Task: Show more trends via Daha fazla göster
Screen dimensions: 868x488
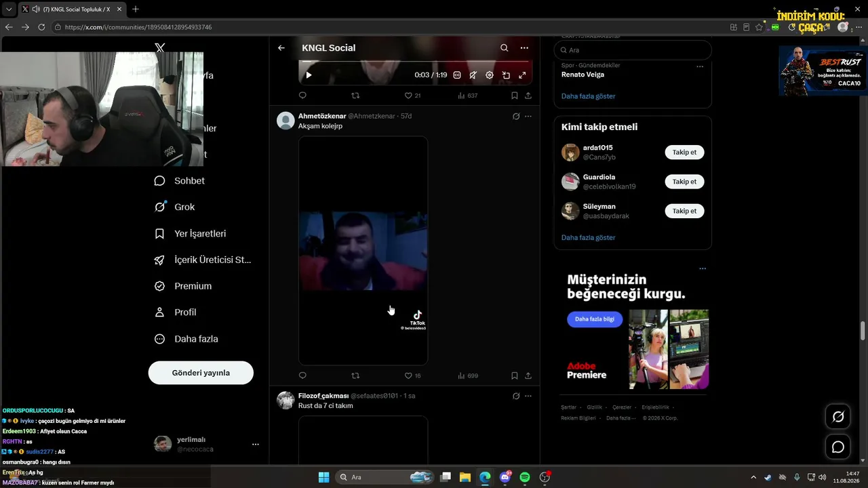Action: point(589,96)
